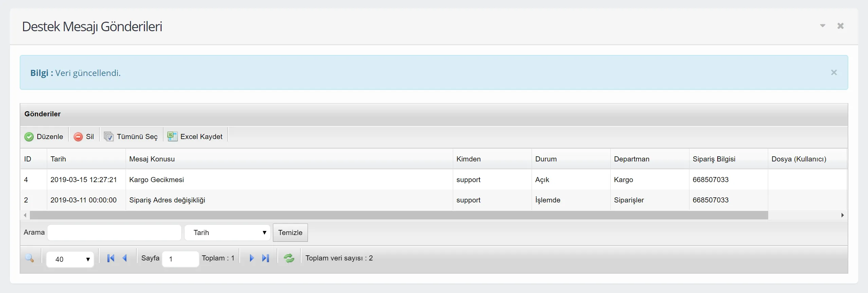Go to the previous page
This screenshot has width=868, height=293.
125,258
